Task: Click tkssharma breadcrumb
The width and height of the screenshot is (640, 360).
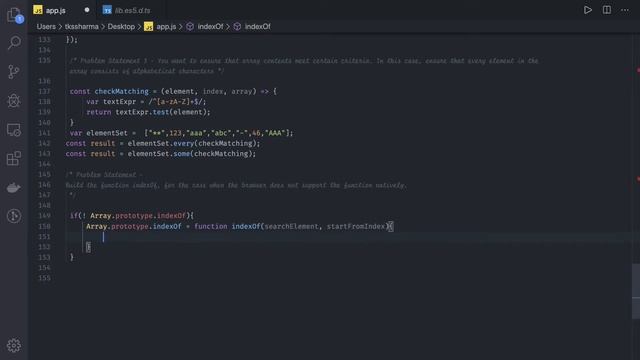Action: [x=82, y=27]
